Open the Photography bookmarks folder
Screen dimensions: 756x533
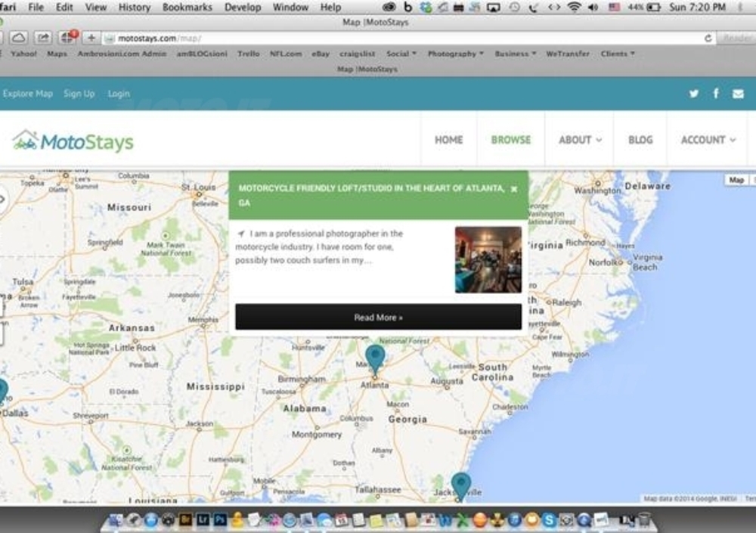pyautogui.click(x=455, y=54)
